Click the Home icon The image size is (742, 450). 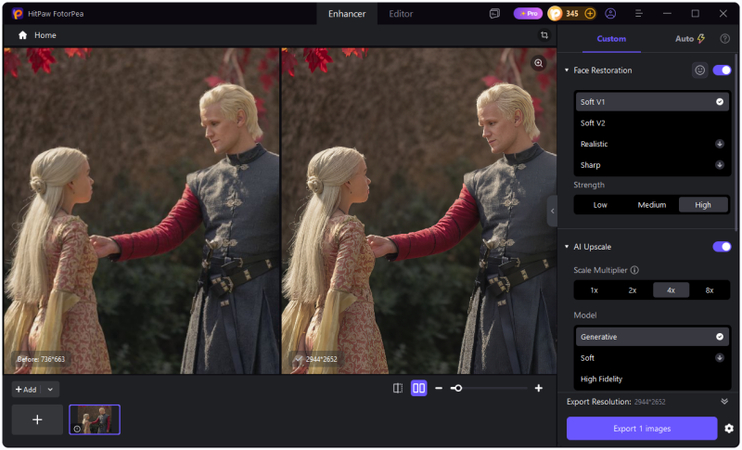point(22,35)
